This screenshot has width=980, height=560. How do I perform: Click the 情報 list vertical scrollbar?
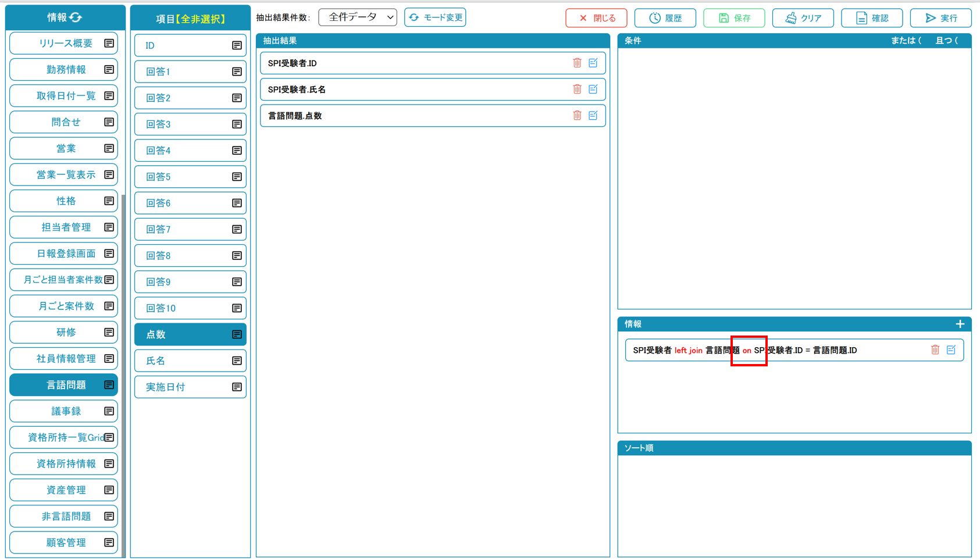[123, 375]
